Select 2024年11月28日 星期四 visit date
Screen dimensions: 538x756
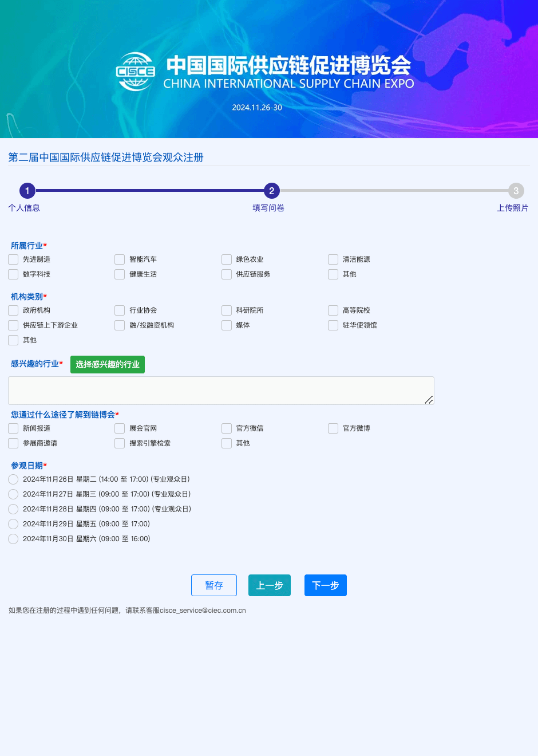13,509
